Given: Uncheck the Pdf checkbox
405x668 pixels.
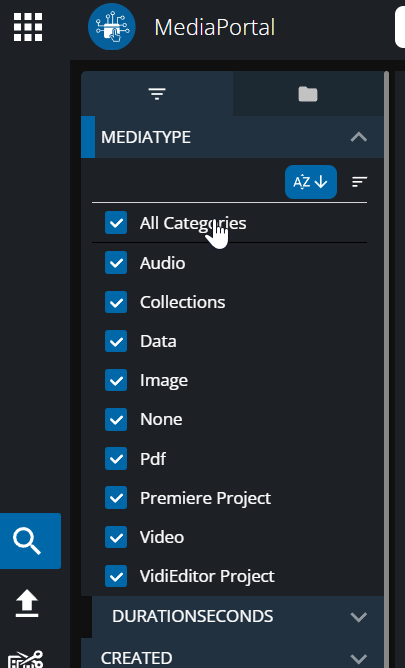Looking at the screenshot, I should (x=116, y=458).
